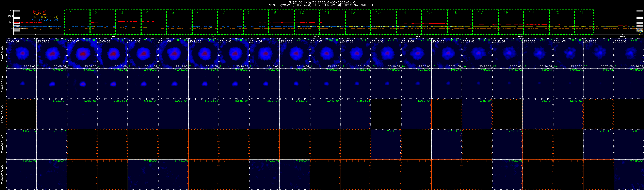Screen dimensions: 644x190
Task: Open the 6.0-12.0 keV image with peak 5.55E+04
Action: pos(52,84)
